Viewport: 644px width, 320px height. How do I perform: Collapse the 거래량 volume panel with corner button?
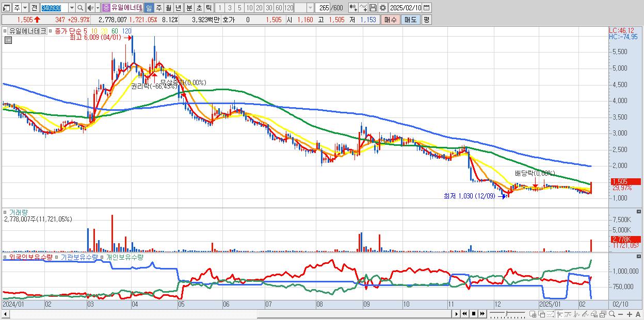click(x=640, y=212)
